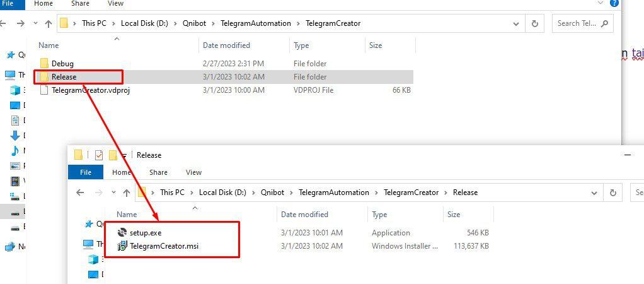The width and height of the screenshot is (644, 284).
Task: Click the New folder icon in the Release title bar
Action: pyautogui.click(x=113, y=155)
